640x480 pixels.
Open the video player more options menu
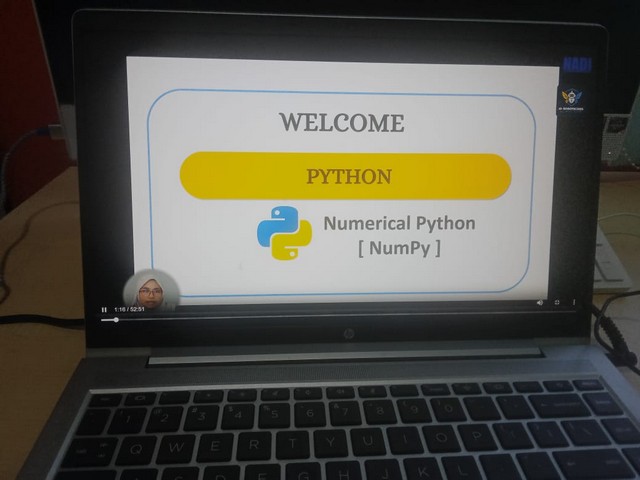[x=574, y=302]
